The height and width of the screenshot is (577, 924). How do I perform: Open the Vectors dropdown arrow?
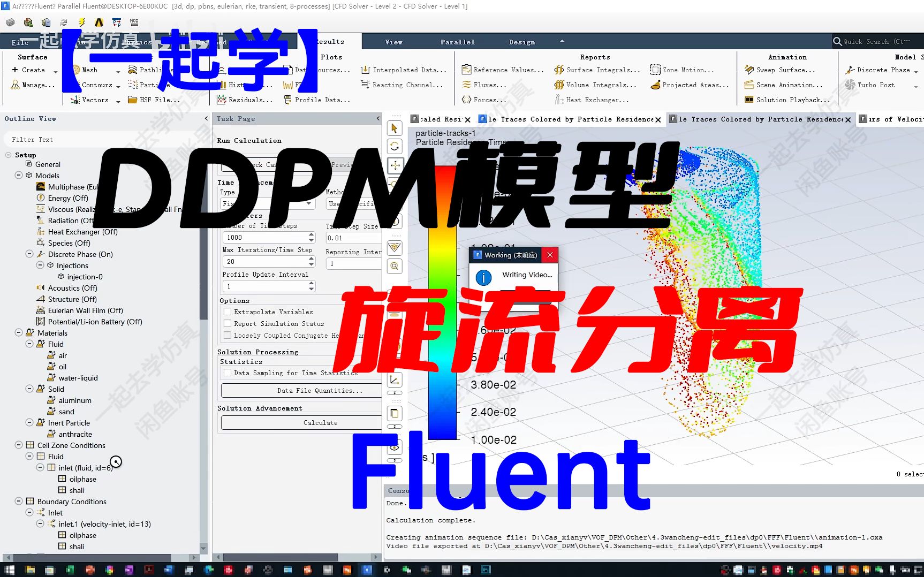pos(118,101)
